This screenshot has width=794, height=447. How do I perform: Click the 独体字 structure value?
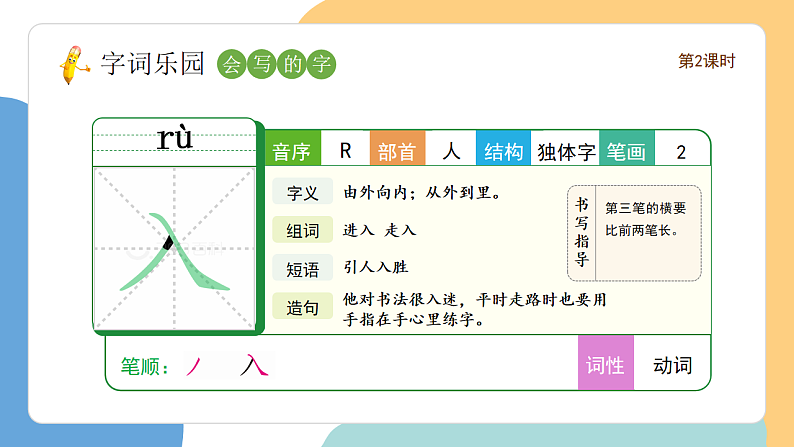[x=566, y=152]
